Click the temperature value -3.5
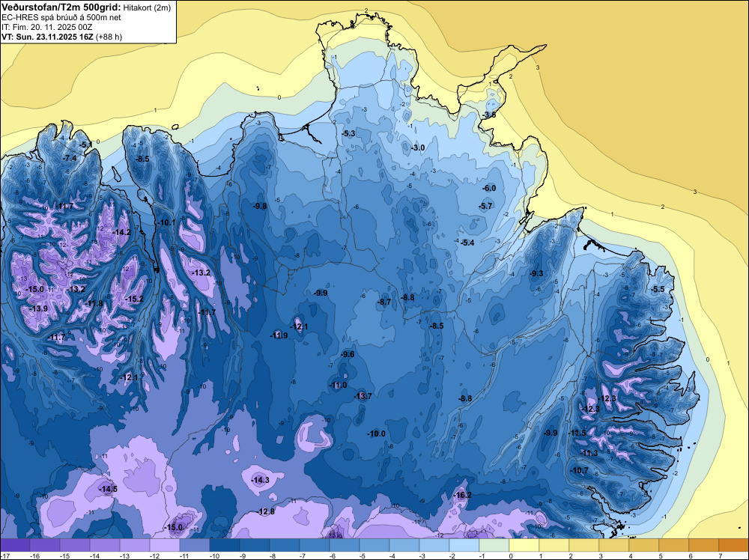This screenshot has width=749, height=560. [488, 115]
